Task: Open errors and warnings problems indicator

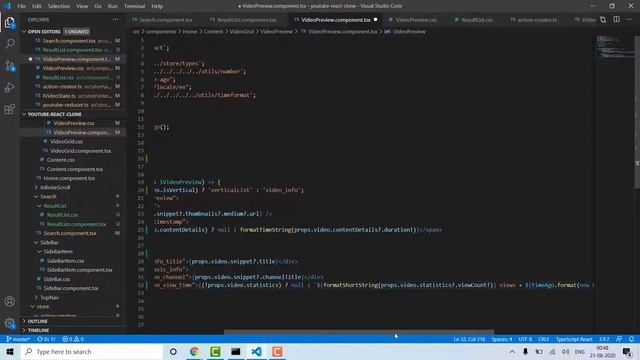Action: 73,339
